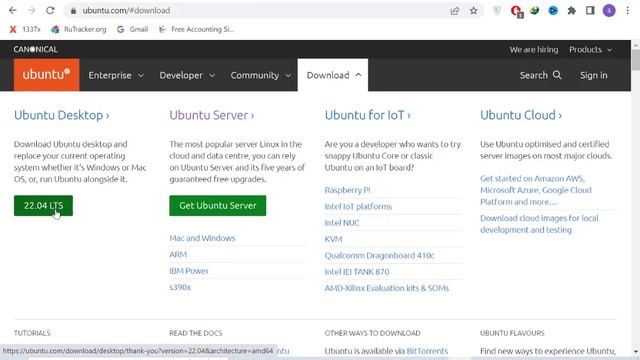640x360 pixels.
Task: Open the Intel NUC link
Action: pos(342,222)
